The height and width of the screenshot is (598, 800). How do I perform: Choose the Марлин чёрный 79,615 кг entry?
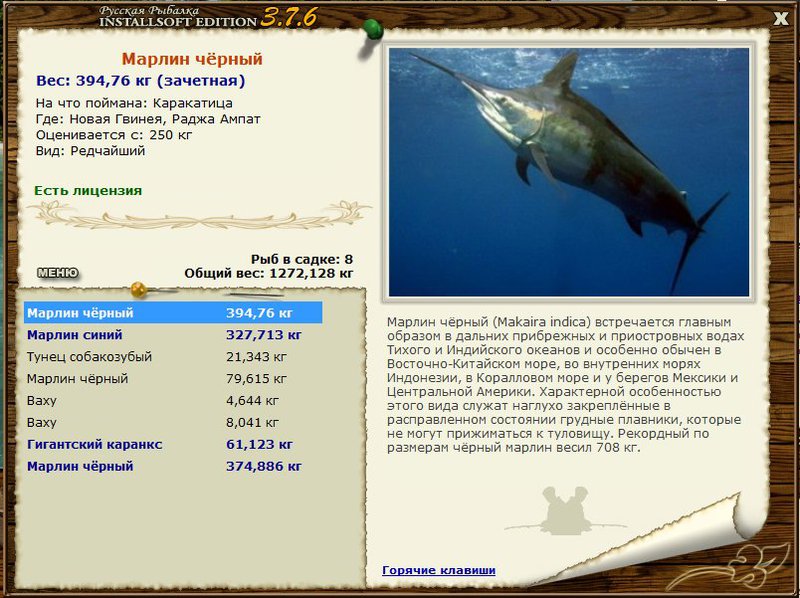point(173,379)
